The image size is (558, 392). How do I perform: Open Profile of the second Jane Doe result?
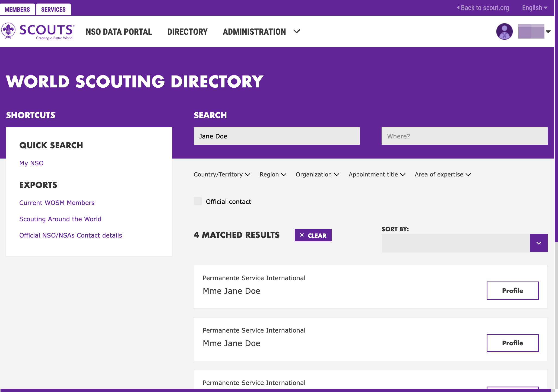[x=512, y=343]
